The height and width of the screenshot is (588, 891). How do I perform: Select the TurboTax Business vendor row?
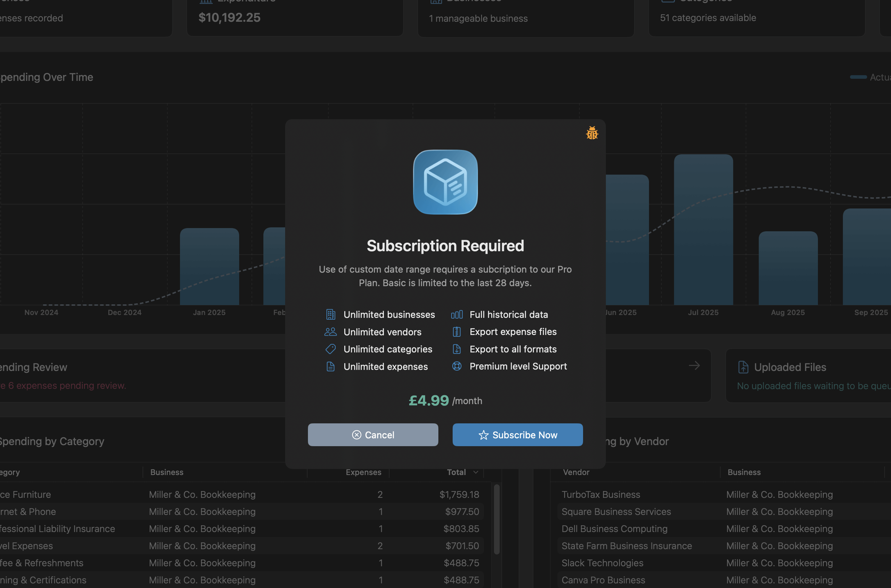(x=601, y=494)
